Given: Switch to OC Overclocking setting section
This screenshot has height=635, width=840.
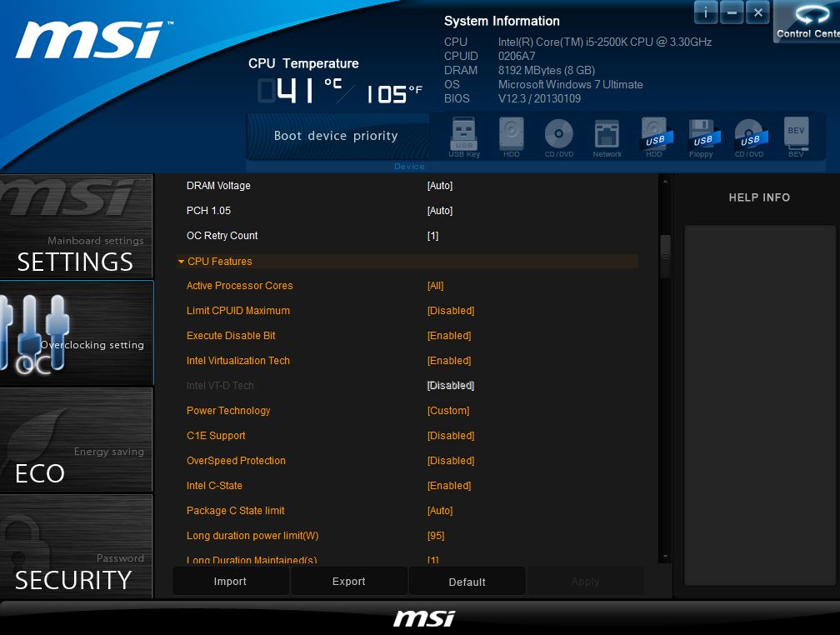Looking at the screenshot, I should click(x=77, y=332).
